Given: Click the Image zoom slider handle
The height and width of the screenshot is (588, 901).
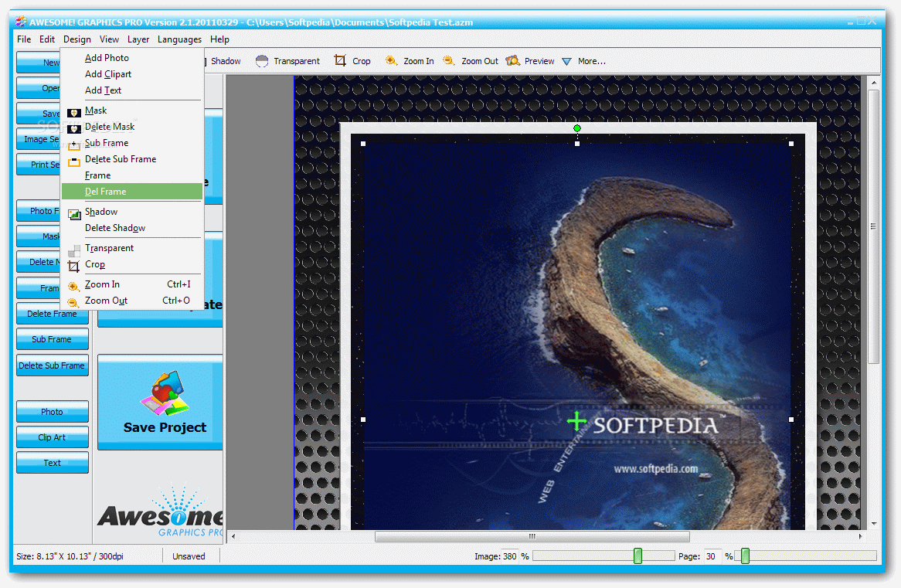Looking at the screenshot, I should tap(637, 556).
